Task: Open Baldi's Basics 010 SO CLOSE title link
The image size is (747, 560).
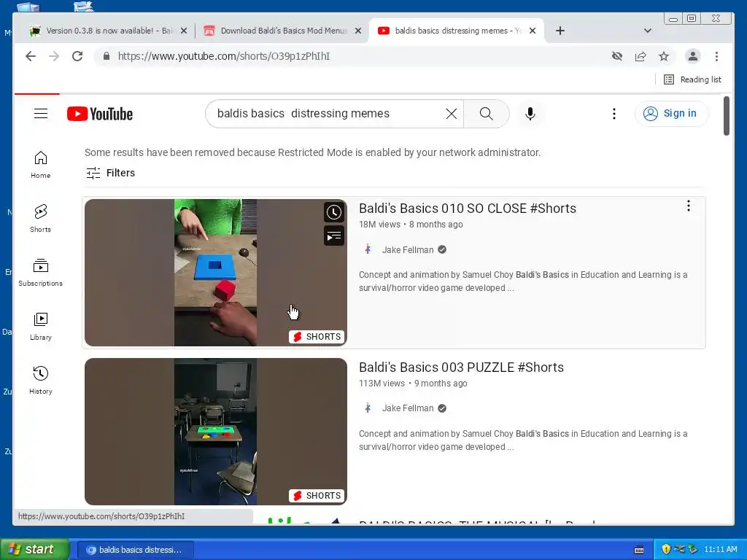Action: [x=468, y=209]
